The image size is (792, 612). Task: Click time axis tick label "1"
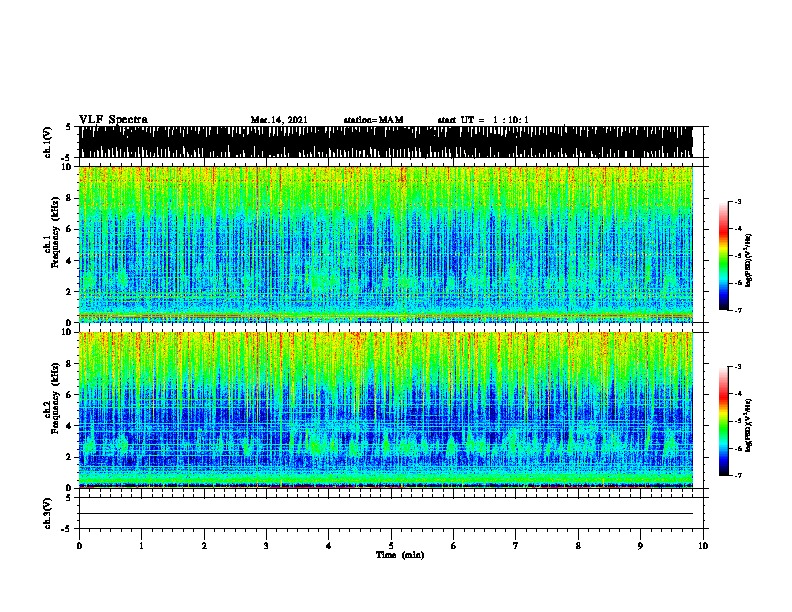[x=141, y=546]
